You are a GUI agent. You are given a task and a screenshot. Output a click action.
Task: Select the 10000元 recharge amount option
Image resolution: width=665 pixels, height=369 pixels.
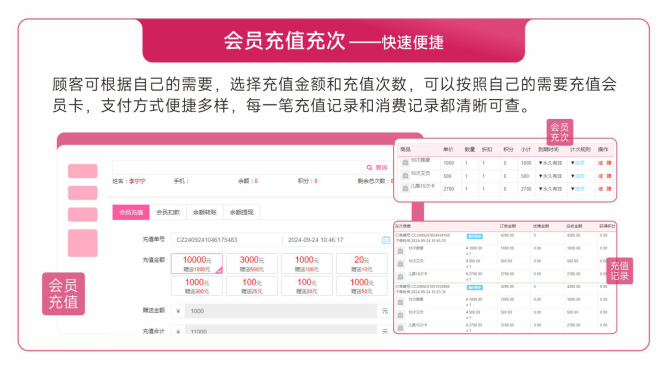[197, 263]
